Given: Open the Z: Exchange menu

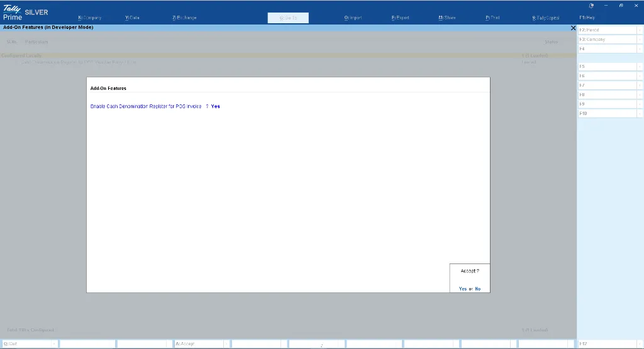Looking at the screenshot, I should 184,18.
